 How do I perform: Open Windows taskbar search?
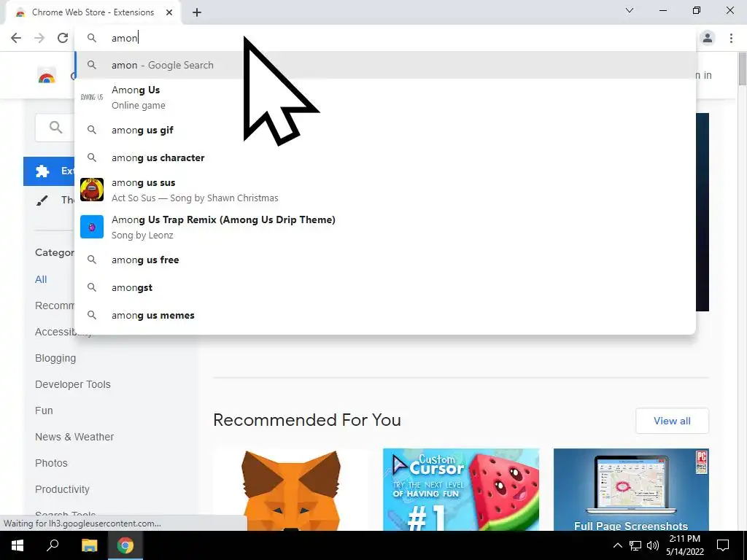click(x=53, y=545)
